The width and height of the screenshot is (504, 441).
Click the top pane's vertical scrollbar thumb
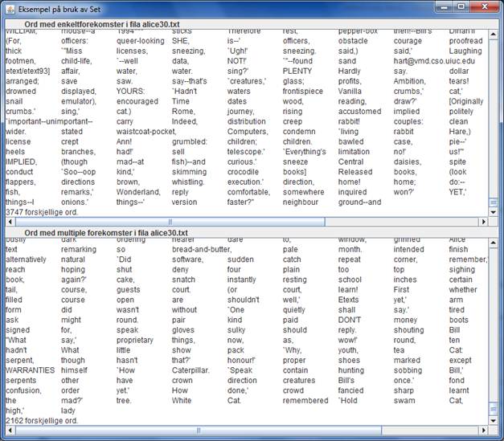(x=493, y=202)
